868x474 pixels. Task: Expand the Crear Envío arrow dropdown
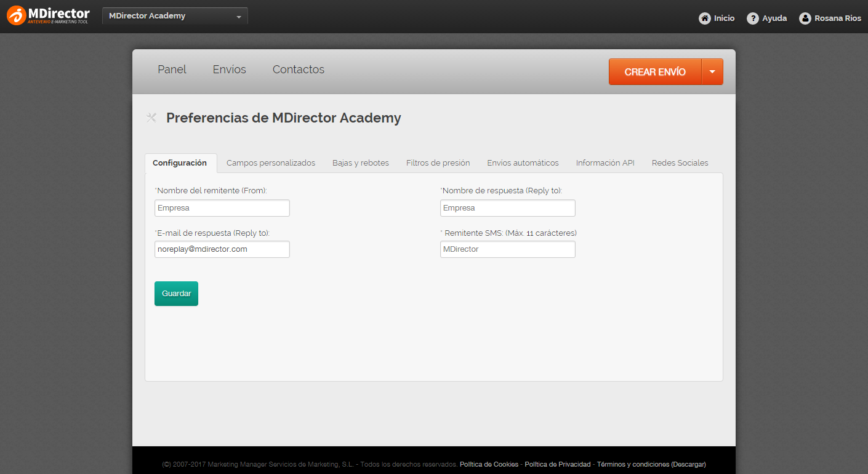click(712, 72)
